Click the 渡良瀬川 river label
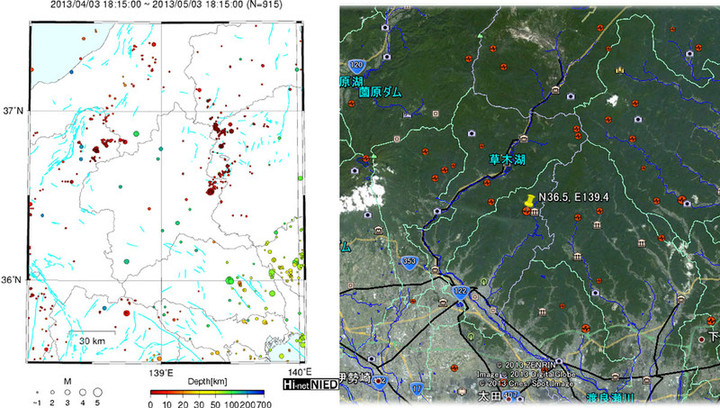Screen dimensions: 720x408 (x=608, y=398)
